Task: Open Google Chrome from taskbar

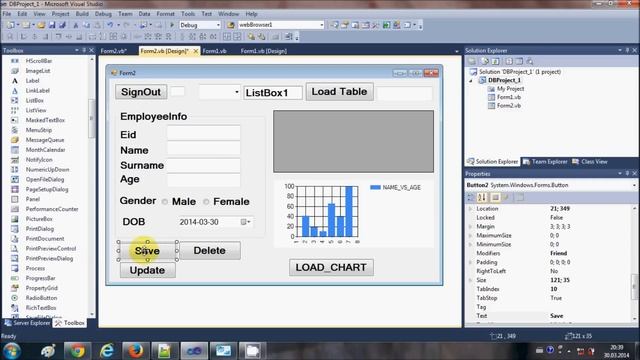Action: tap(77, 351)
